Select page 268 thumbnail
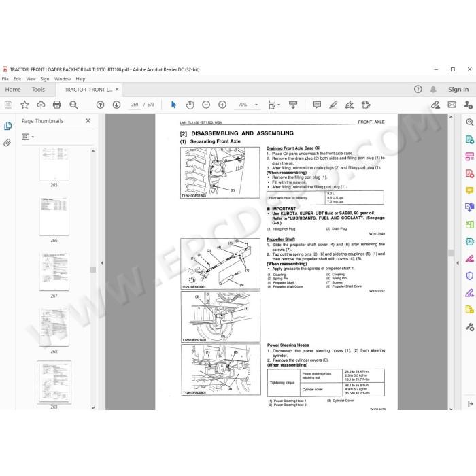 point(54,326)
